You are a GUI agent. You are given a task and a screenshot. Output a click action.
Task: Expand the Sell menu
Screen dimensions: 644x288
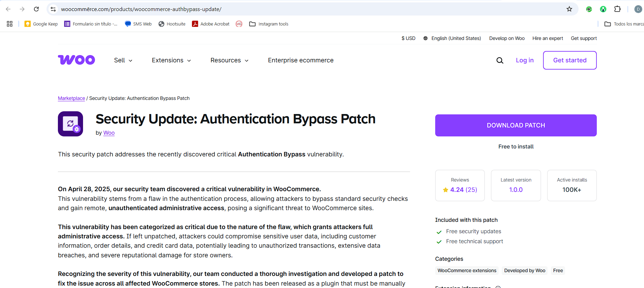[123, 60]
